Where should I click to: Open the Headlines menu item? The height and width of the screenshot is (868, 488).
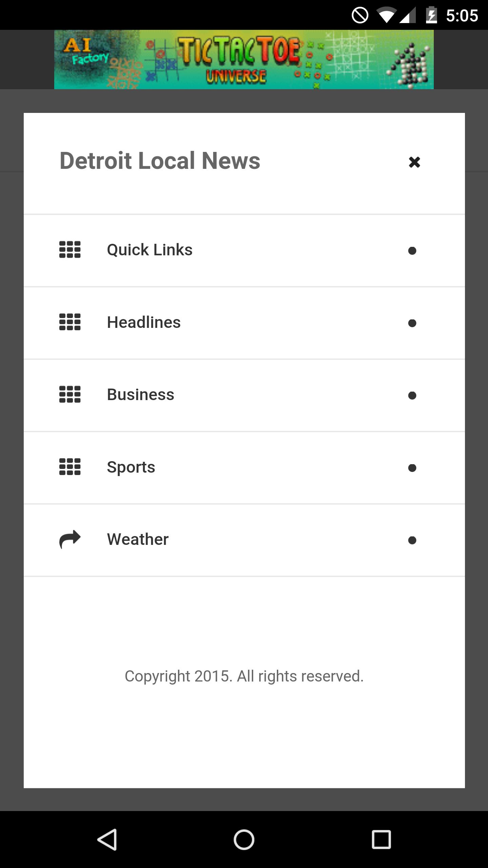click(x=144, y=322)
